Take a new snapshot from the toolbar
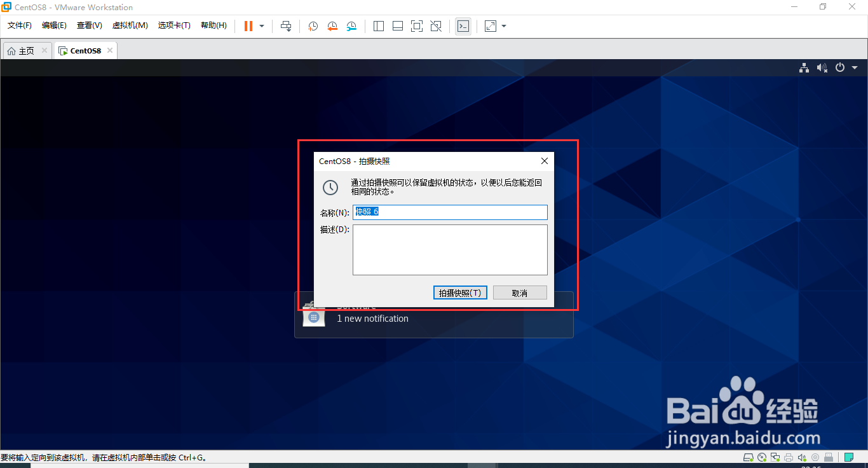The width and height of the screenshot is (868, 468). click(311, 26)
